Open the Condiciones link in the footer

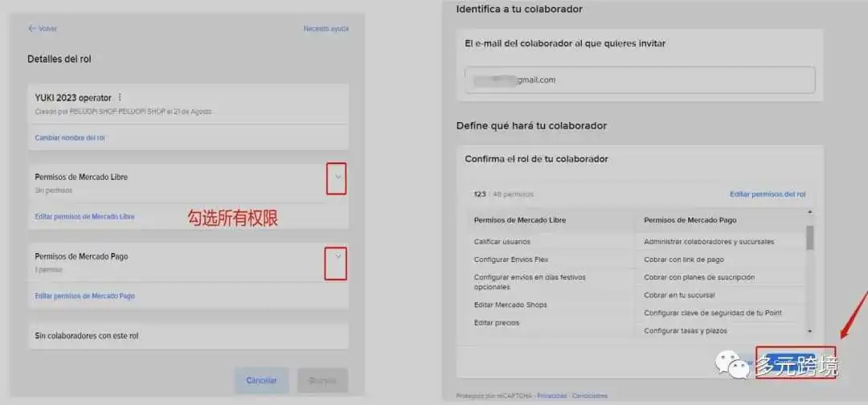pos(590,395)
